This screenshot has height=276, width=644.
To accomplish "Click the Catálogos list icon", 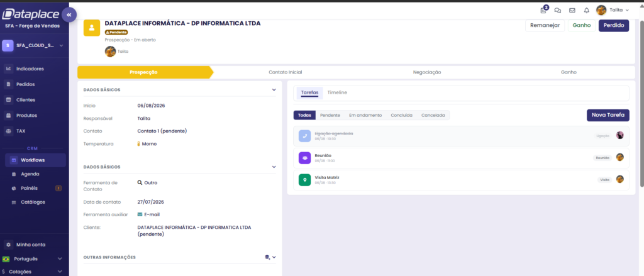I will click(14, 202).
